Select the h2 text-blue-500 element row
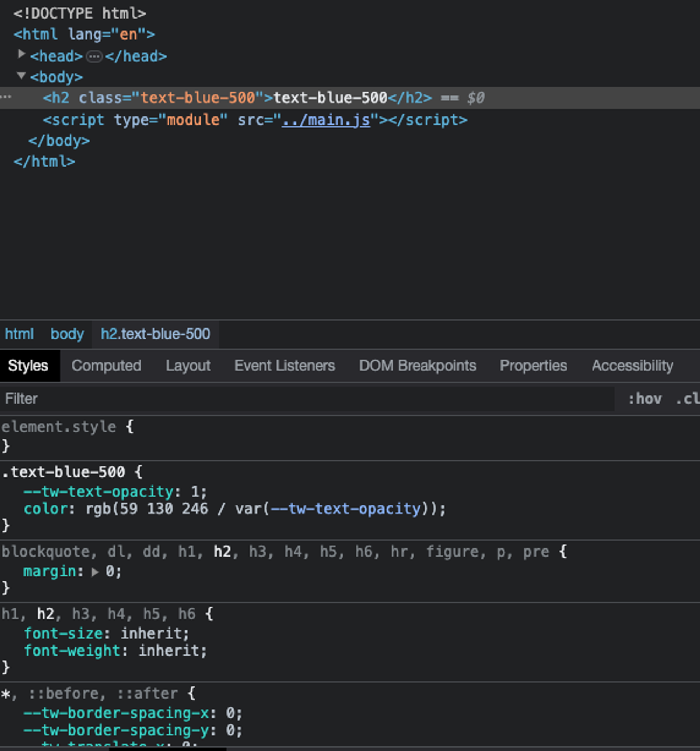700x751 pixels. 350,98
